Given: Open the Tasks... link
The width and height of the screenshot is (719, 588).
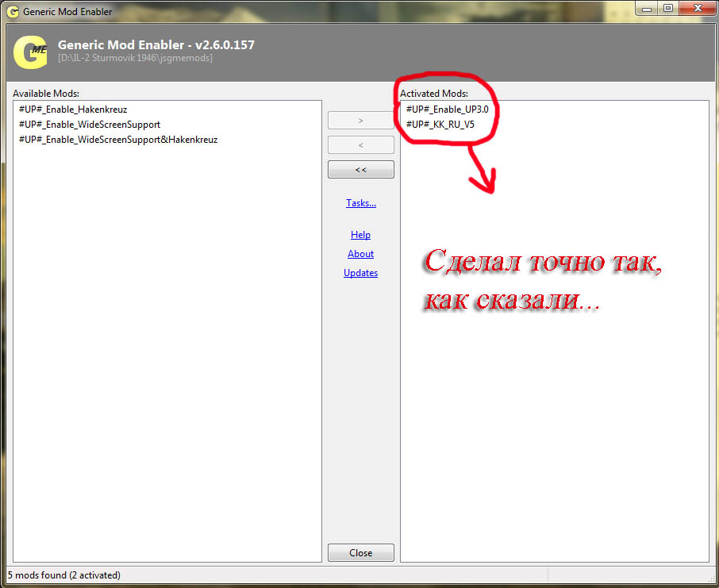Looking at the screenshot, I should click(361, 202).
